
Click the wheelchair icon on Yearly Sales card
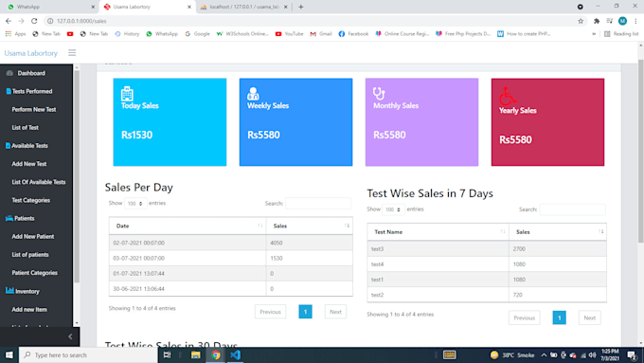pyautogui.click(x=507, y=96)
